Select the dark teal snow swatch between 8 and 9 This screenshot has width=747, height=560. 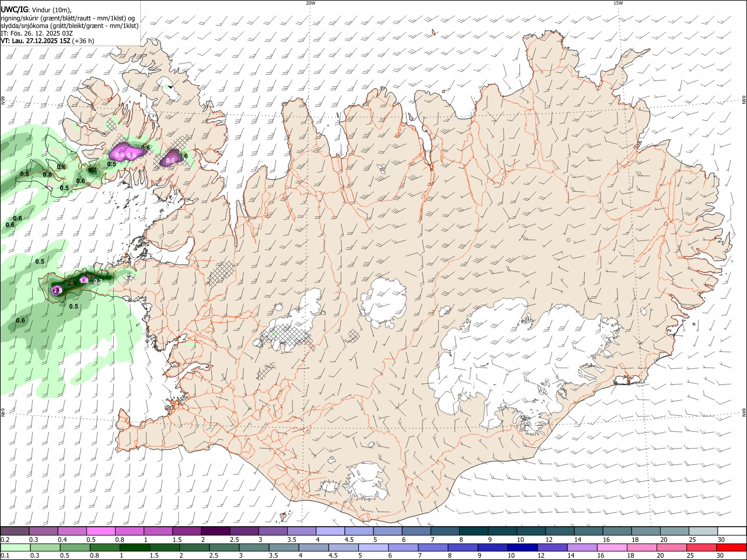(473, 531)
